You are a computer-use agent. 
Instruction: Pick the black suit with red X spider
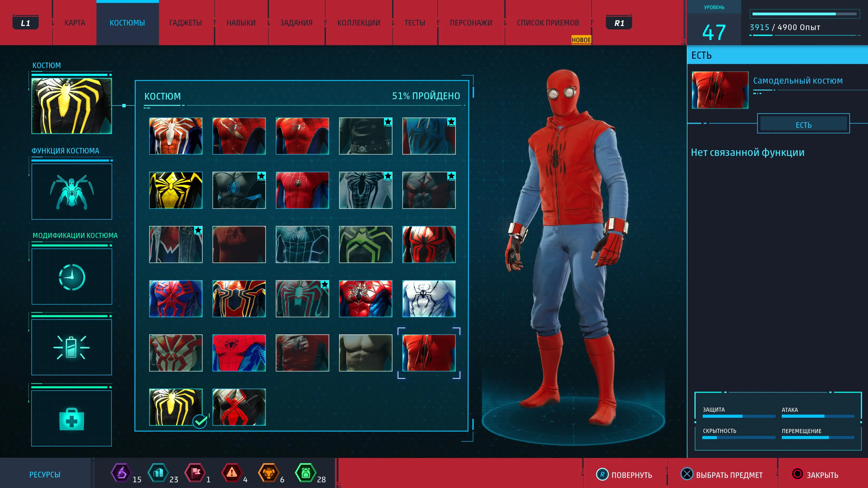click(239, 407)
